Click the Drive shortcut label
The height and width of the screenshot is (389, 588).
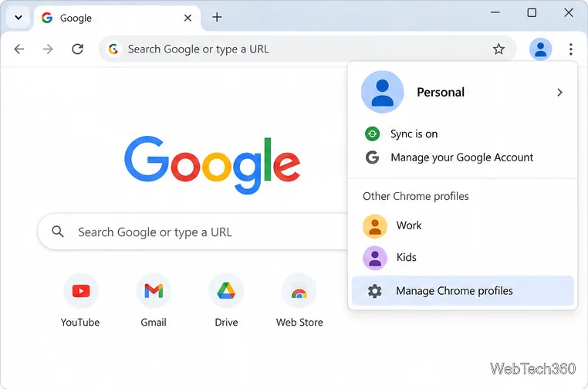(226, 323)
